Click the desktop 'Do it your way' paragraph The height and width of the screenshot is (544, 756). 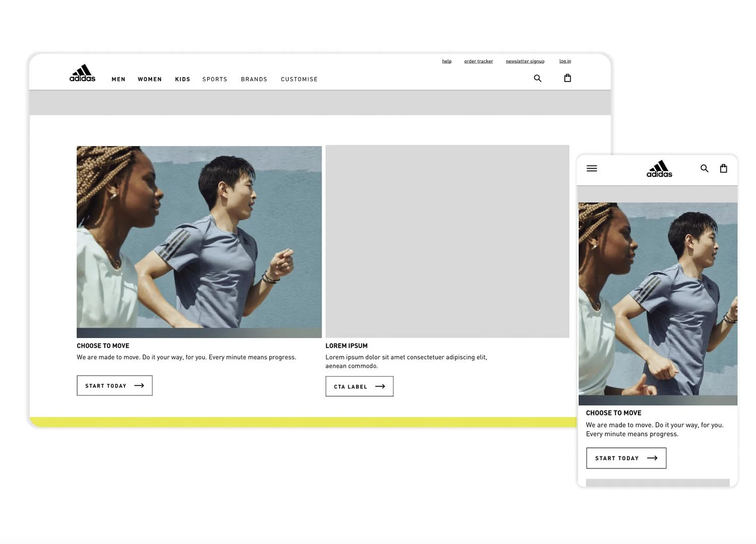tap(186, 357)
